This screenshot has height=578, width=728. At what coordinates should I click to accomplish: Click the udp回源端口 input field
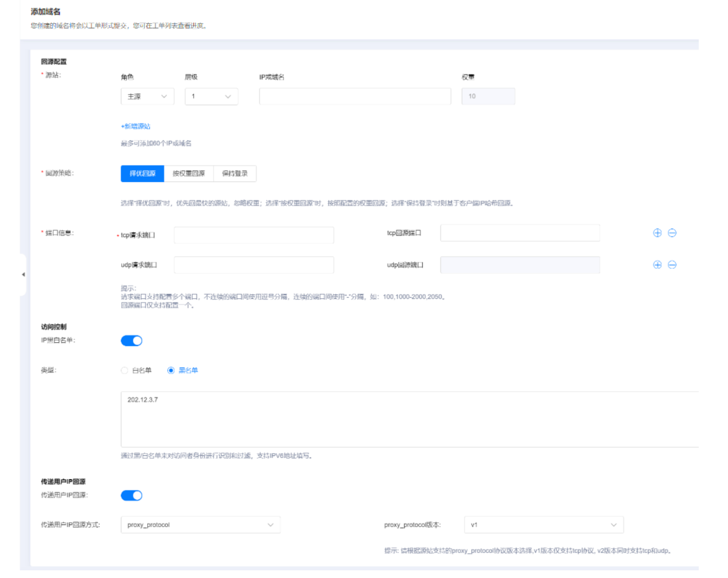point(520,265)
